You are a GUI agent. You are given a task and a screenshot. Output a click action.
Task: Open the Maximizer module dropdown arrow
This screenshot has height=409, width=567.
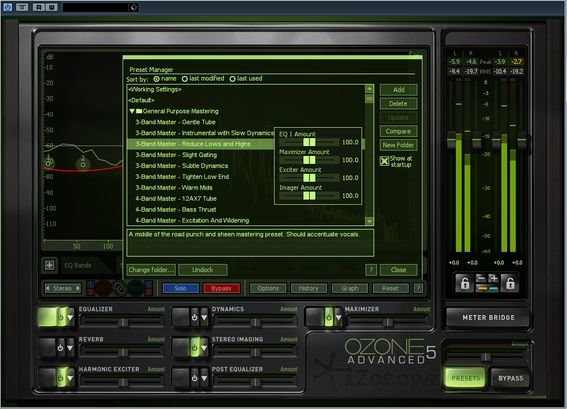tap(338, 317)
